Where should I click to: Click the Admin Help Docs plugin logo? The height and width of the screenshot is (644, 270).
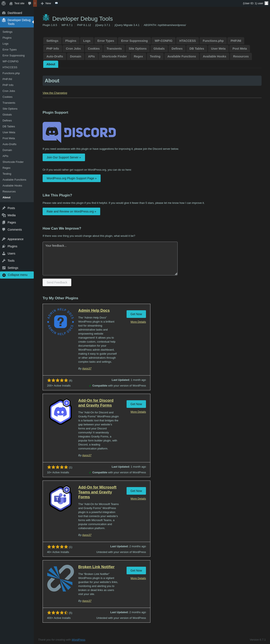point(61,322)
